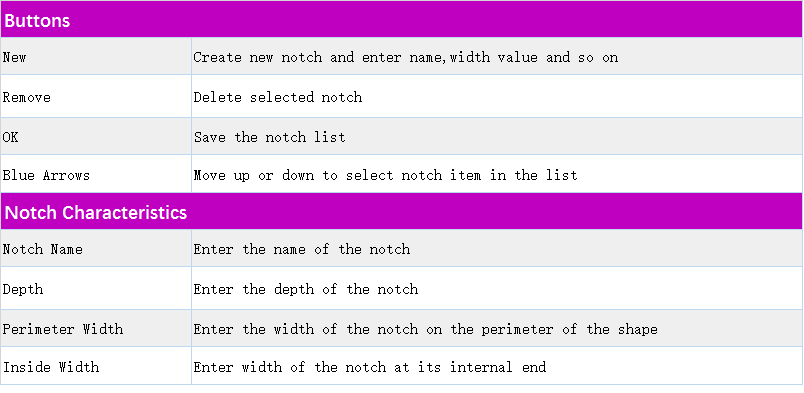Select the Inside Width label cell

point(96,366)
